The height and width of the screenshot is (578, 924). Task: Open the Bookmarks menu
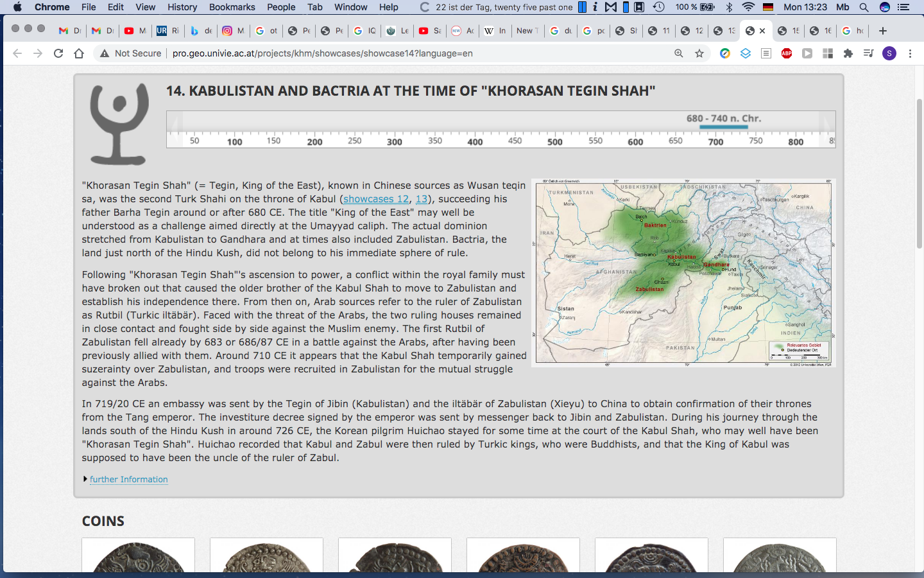coord(232,7)
